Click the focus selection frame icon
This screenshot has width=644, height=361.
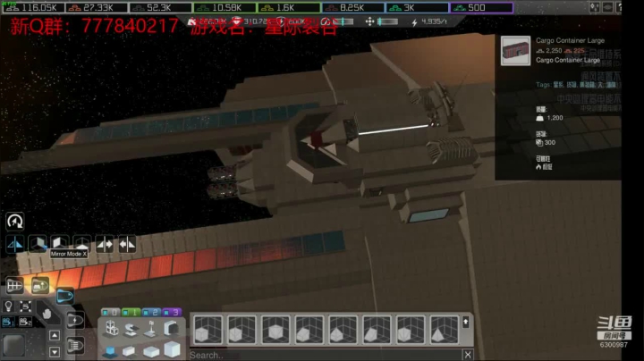pos(25,306)
